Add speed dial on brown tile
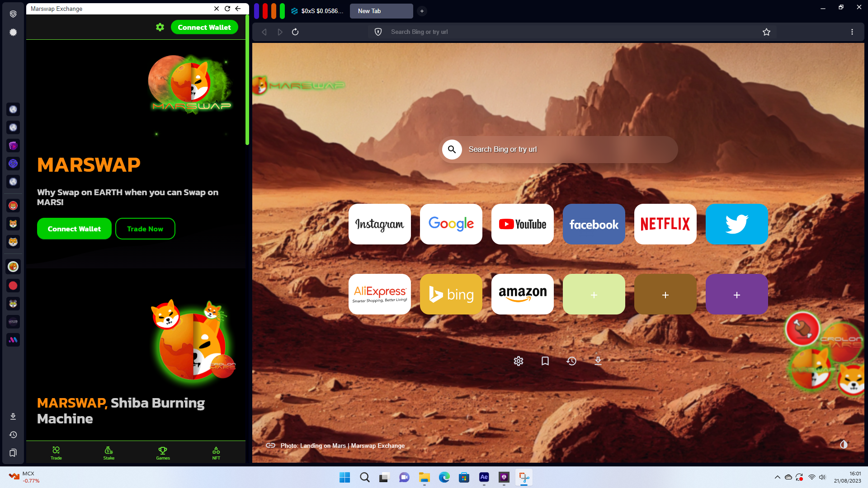This screenshot has height=488, width=868. 665,294
